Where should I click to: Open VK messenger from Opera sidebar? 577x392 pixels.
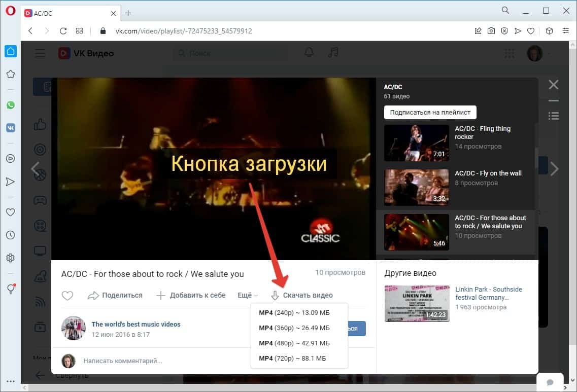[x=10, y=128]
